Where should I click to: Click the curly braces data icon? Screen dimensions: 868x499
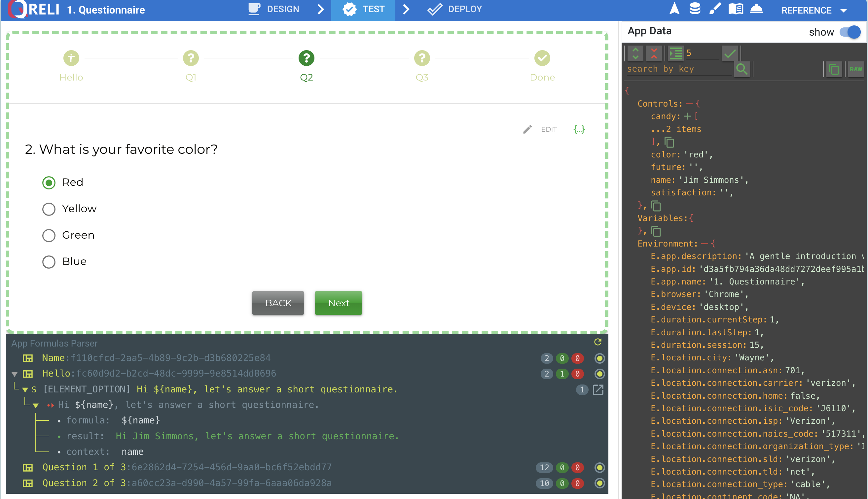579,129
